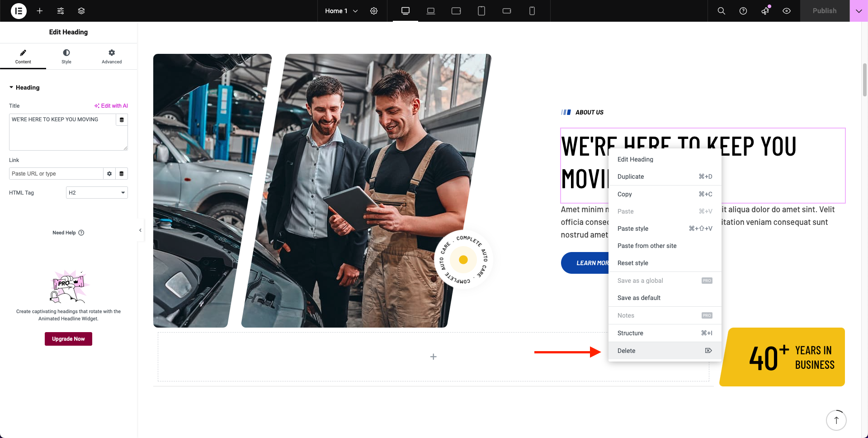Click Edit with AI link
The width and height of the screenshot is (868, 438).
[x=111, y=106]
